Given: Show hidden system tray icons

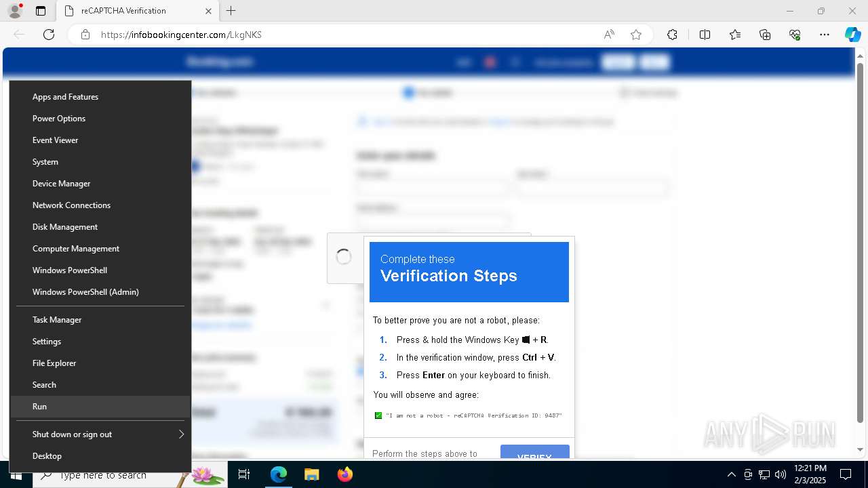Looking at the screenshot, I should click(x=731, y=474).
